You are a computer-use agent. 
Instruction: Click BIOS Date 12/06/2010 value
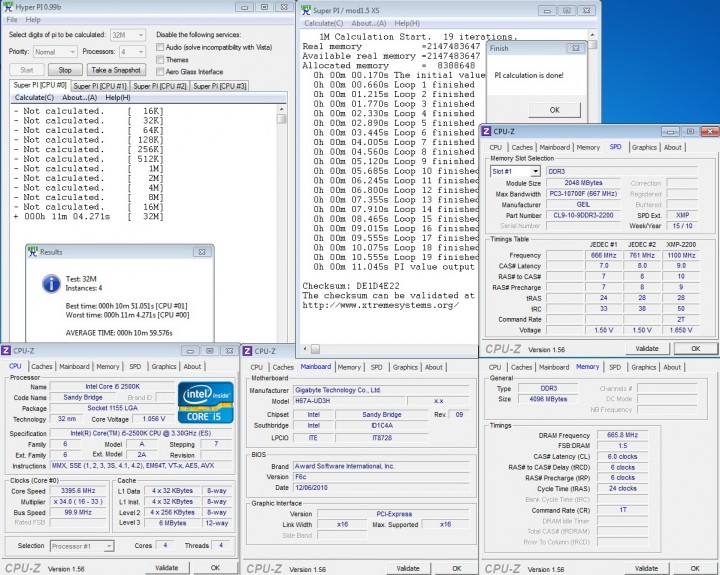coord(382,487)
